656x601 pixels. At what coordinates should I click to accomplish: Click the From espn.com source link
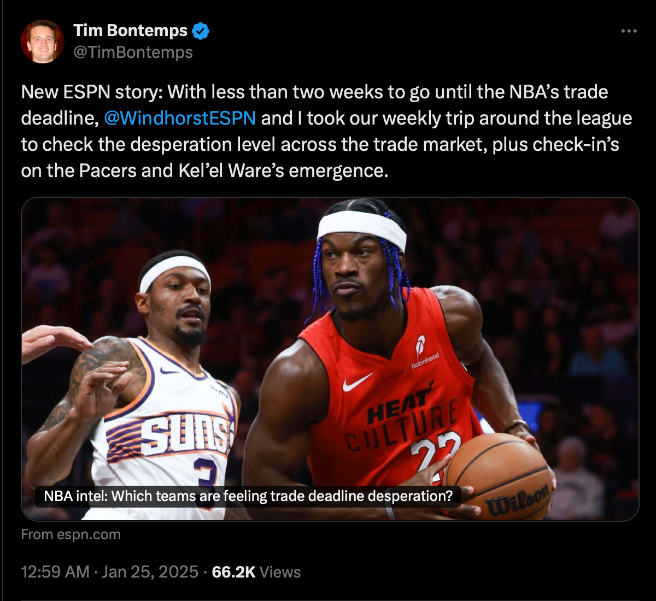click(x=71, y=535)
